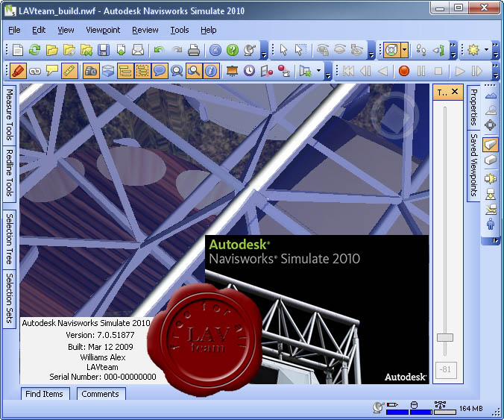Click the yellow speech bubble tag icon
The image size is (504, 420).
[51, 71]
